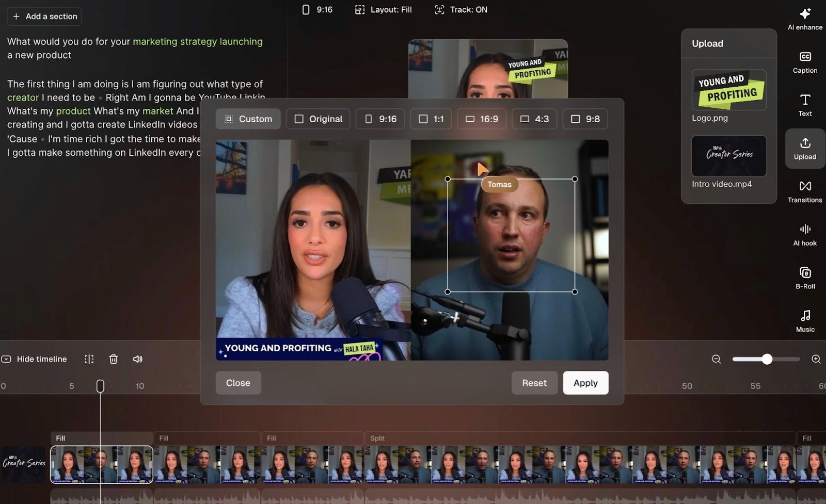Open the AI hook feature

point(804,235)
